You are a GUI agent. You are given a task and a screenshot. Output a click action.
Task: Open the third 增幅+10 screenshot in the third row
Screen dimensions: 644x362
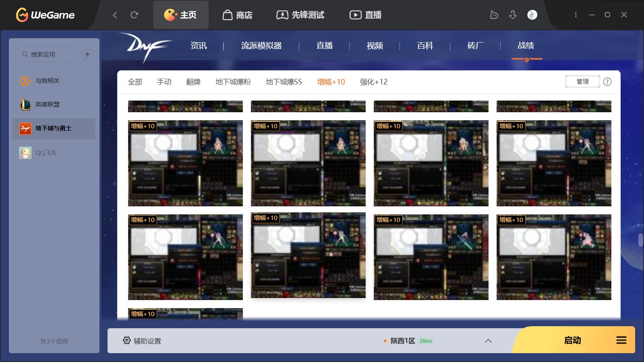pyautogui.click(x=431, y=257)
